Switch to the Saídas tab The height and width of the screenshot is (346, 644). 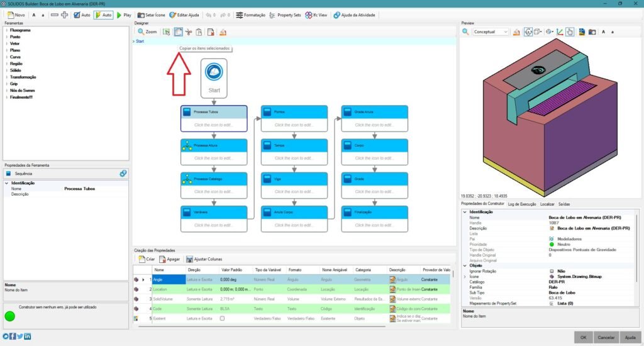click(564, 204)
